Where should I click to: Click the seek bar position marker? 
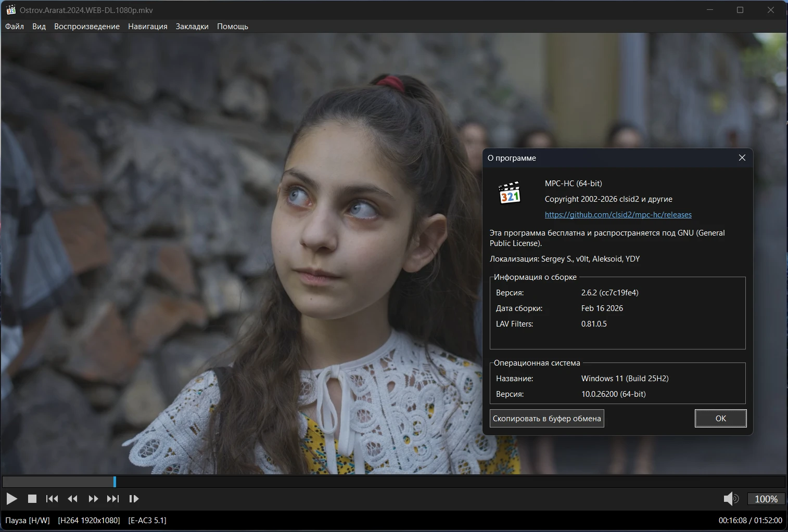click(115, 482)
